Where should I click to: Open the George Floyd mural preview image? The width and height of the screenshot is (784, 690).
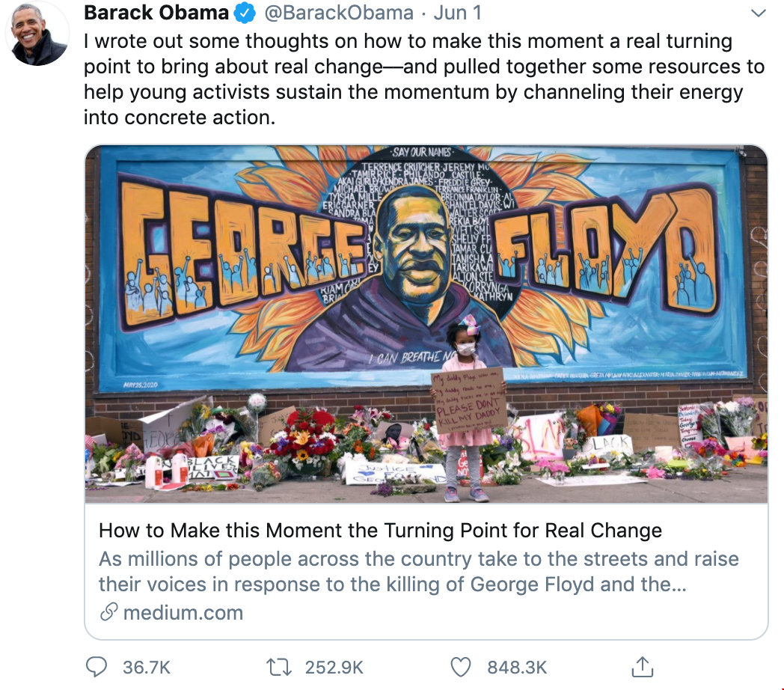point(426,324)
